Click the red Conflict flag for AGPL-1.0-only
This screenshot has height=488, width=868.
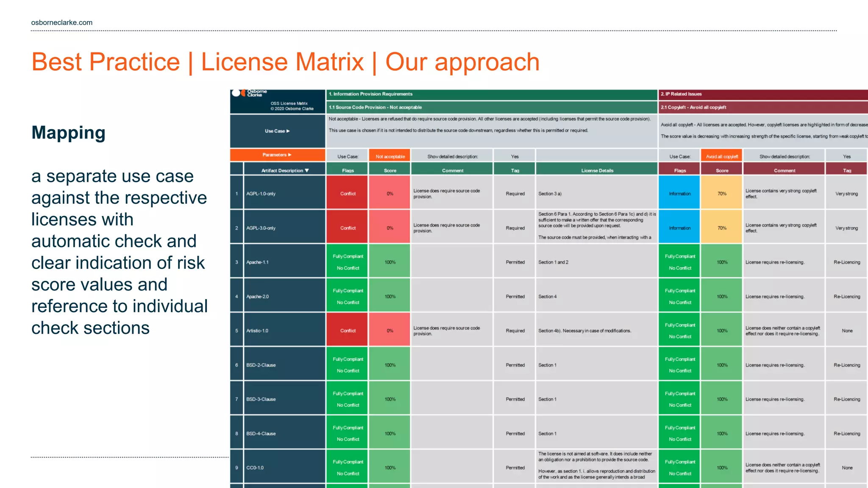point(348,194)
